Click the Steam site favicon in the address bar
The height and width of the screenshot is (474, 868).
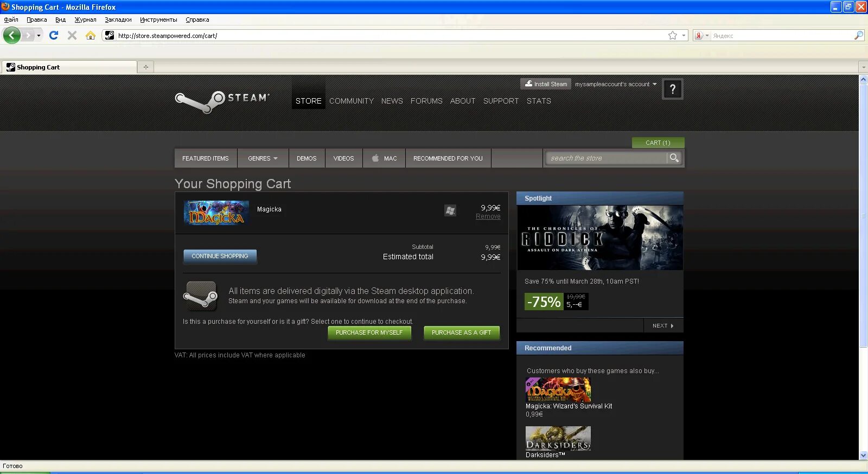[x=110, y=35]
